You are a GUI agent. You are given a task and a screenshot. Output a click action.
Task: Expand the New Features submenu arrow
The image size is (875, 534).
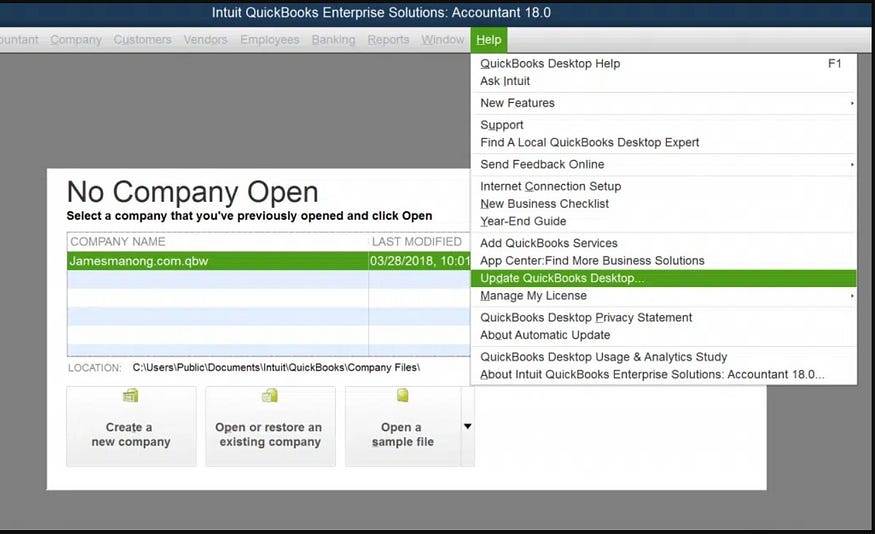tap(852, 103)
